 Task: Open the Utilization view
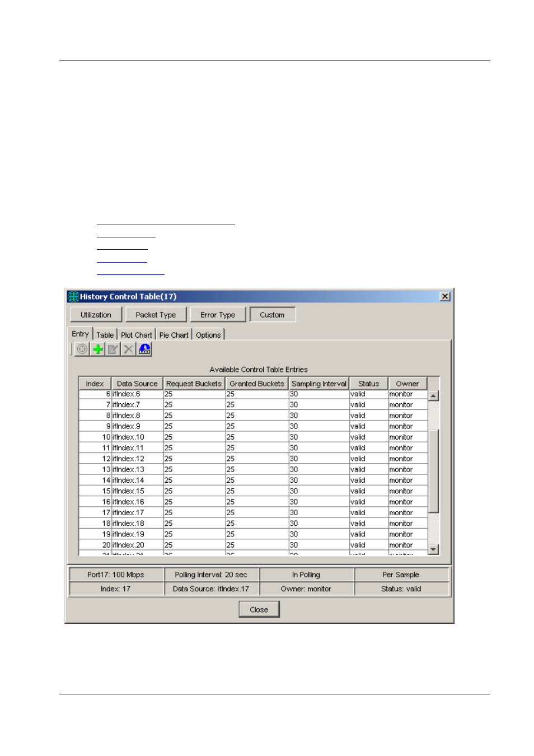tap(96, 315)
